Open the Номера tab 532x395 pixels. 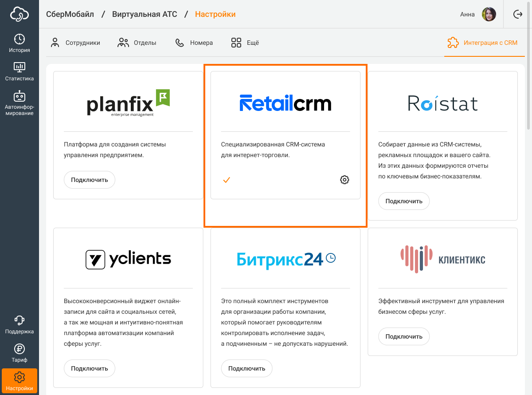[x=194, y=43]
